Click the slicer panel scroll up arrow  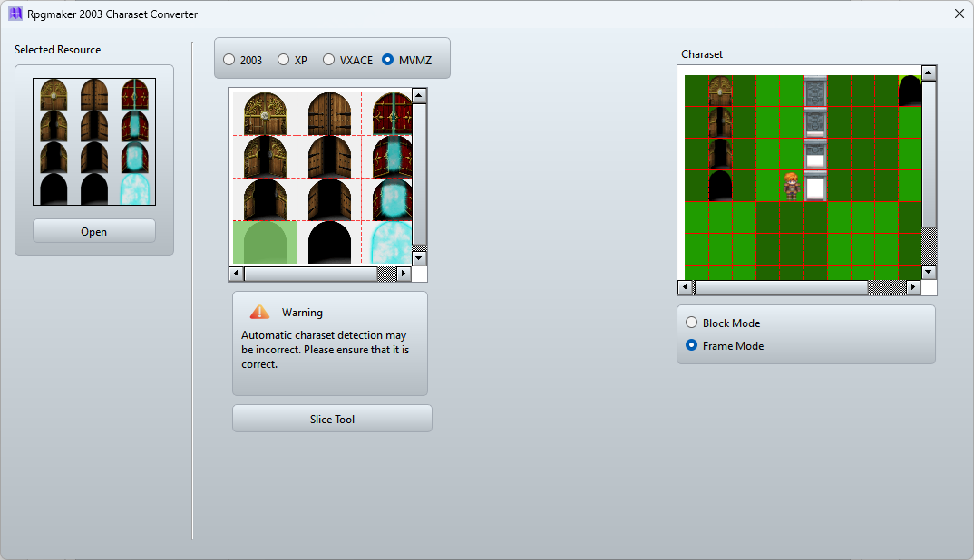[x=419, y=96]
